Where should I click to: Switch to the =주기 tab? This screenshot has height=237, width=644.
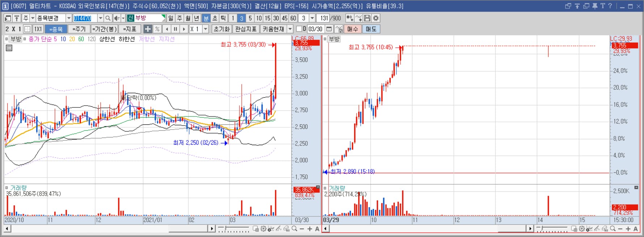tap(79, 29)
